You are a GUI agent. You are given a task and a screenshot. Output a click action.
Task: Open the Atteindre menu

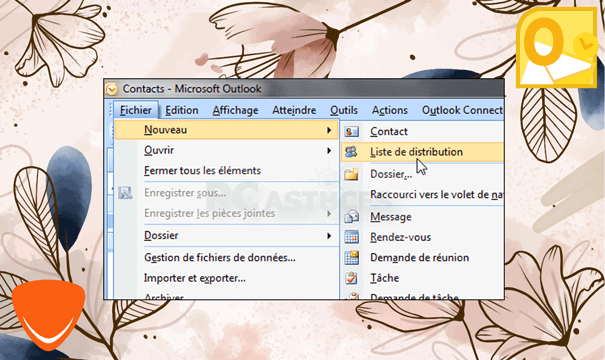click(294, 110)
